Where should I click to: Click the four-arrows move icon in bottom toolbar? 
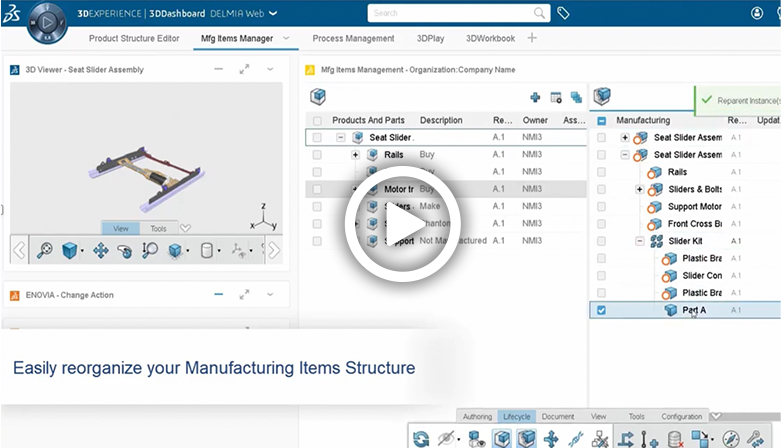pyautogui.click(x=551, y=439)
